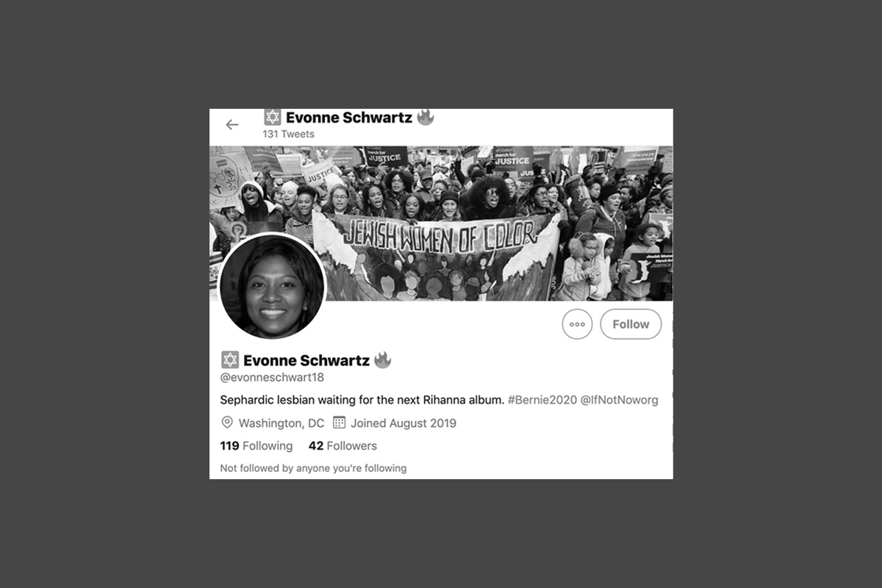882x588 pixels.
Task: View the 119 Following list
Action: 257,445
